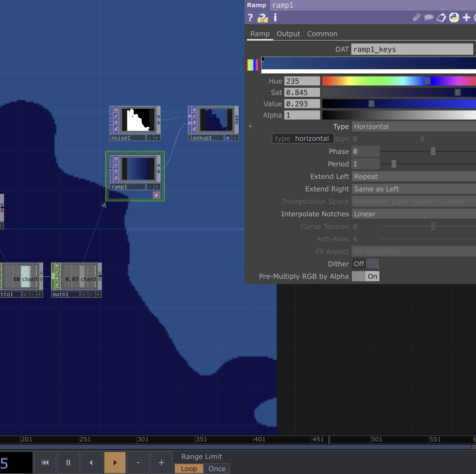Click the pencil edit icon in parameter header
476x474 pixels.
[416, 17]
